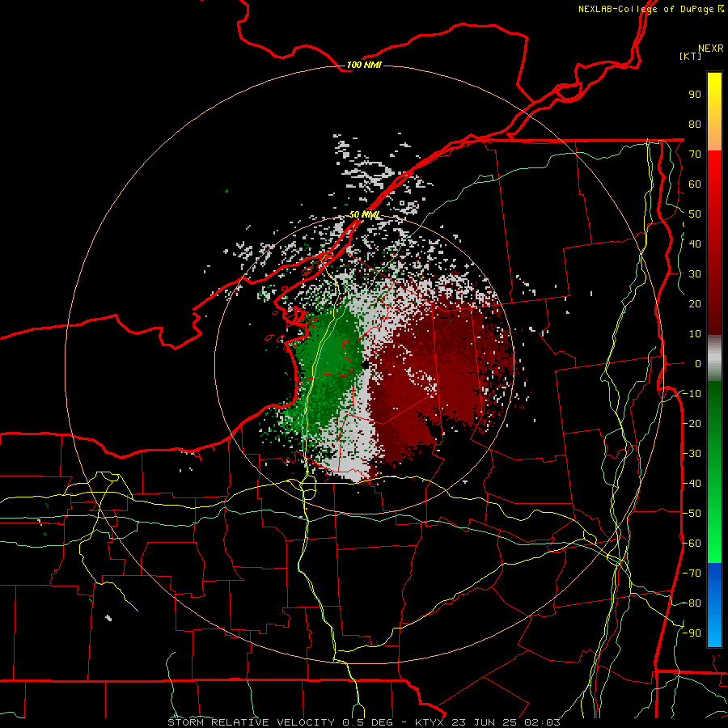The image size is (728, 728).
Task: Click the '-40' value on the velocity scale
Action: (x=692, y=484)
